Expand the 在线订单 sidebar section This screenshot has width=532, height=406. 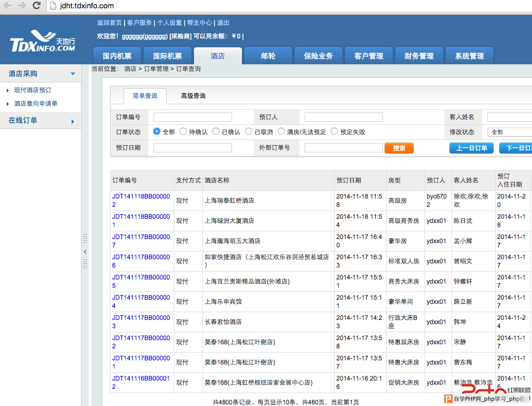click(73, 121)
